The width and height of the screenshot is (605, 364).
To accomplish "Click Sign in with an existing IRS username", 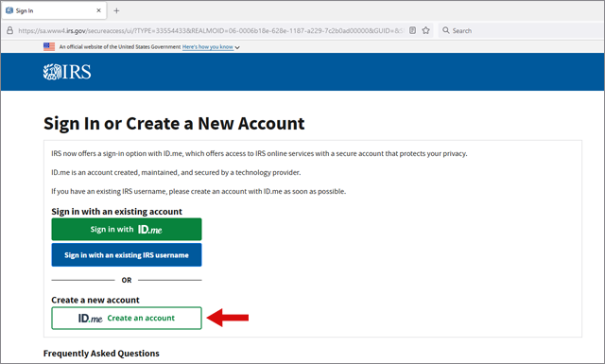I will click(x=127, y=254).
